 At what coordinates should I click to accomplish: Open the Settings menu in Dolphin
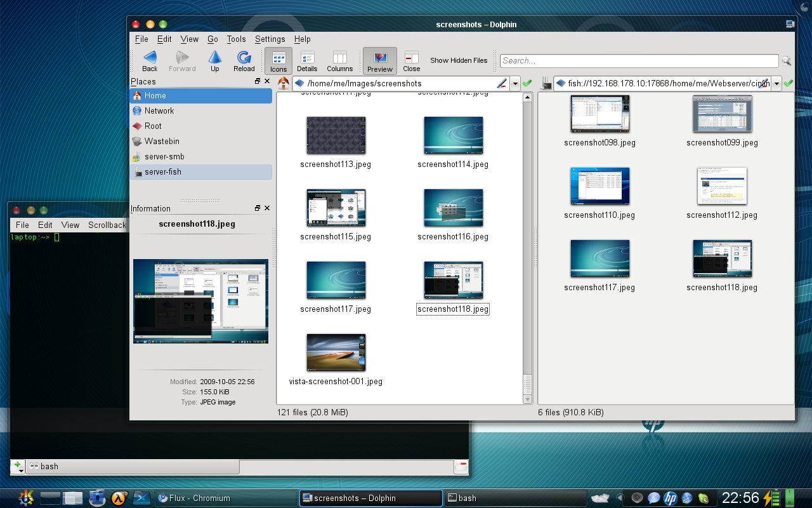270,39
